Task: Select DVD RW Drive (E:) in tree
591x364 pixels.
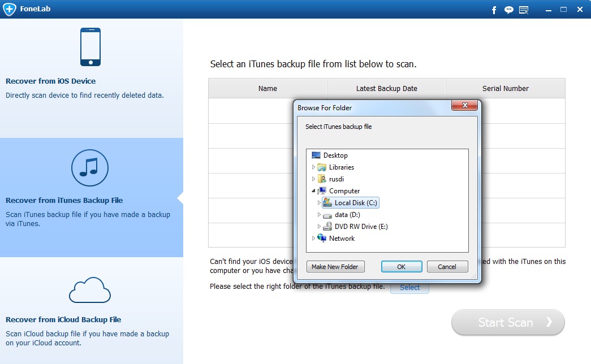Action: coord(361,227)
